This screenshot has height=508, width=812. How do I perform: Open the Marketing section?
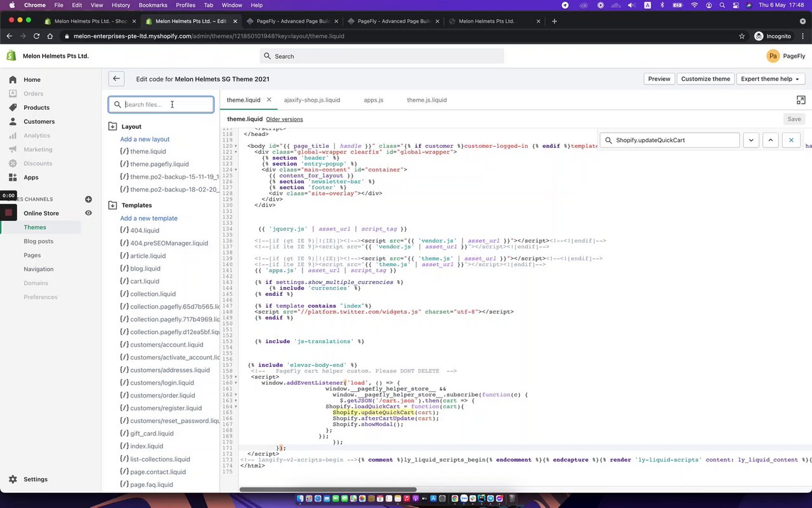click(38, 149)
